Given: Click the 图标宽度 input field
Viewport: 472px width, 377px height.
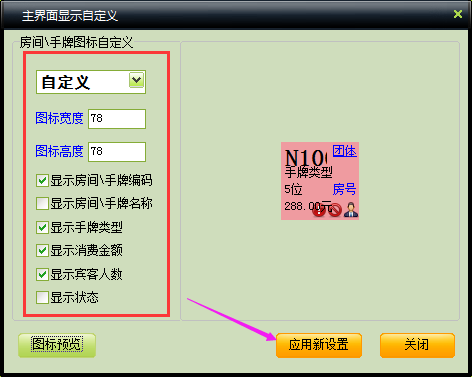Looking at the screenshot, I should (117, 119).
